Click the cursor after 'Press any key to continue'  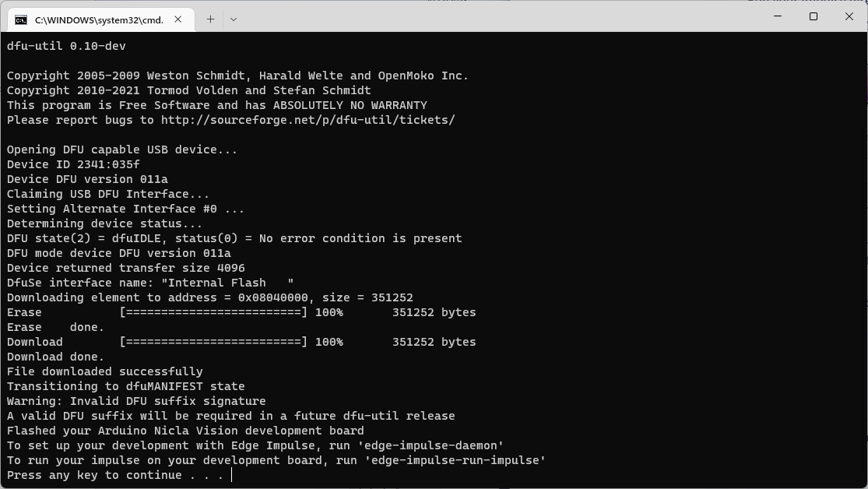pyautogui.click(x=232, y=475)
